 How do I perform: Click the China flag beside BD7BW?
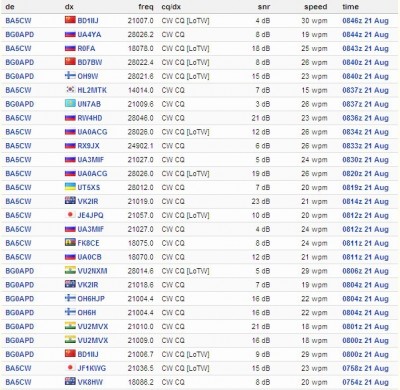70,62
